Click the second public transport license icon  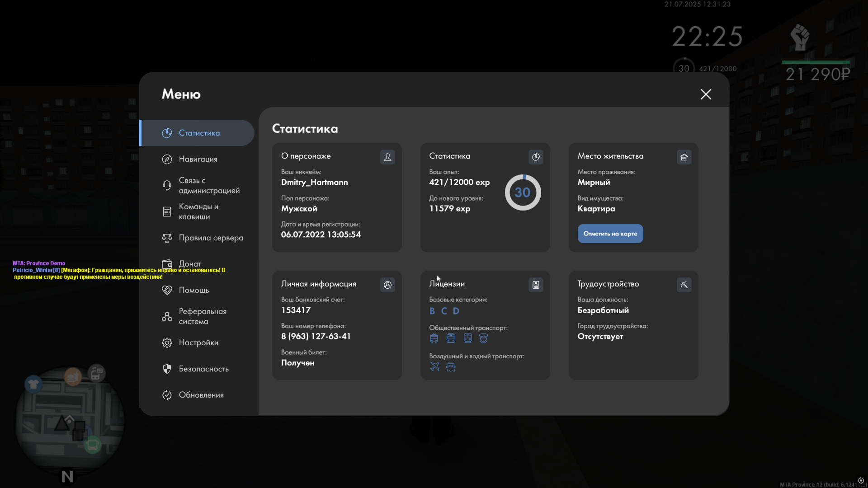pyautogui.click(x=451, y=338)
